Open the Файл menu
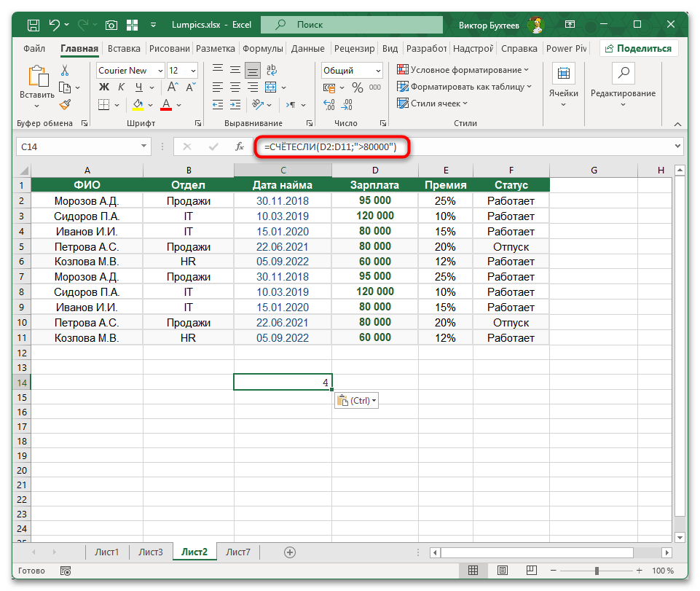 (x=34, y=48)
